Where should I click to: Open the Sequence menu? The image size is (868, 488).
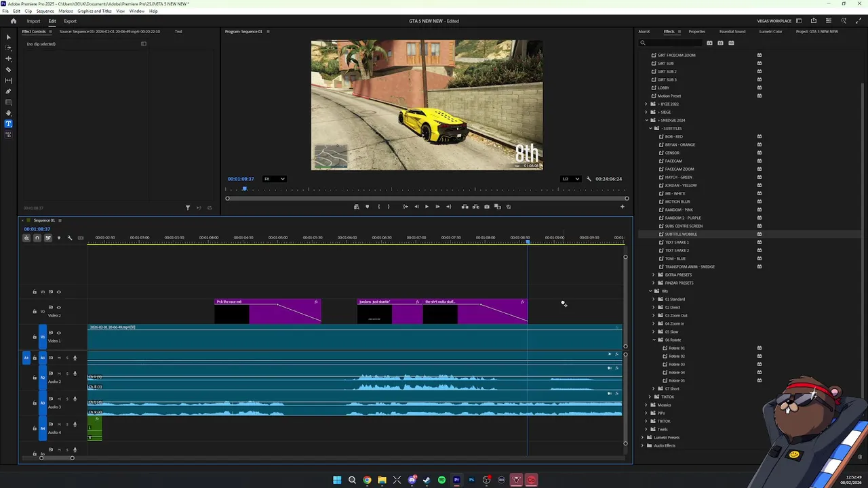pos(45,12)
